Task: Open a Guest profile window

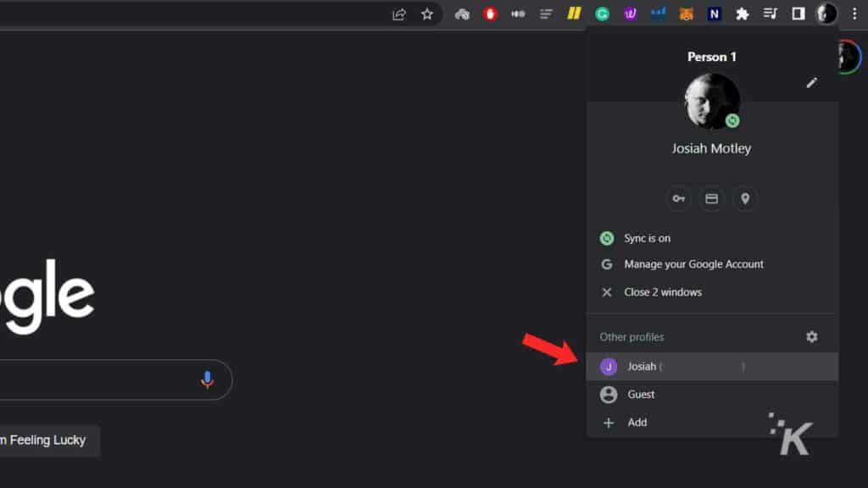Action: point(712,395)
